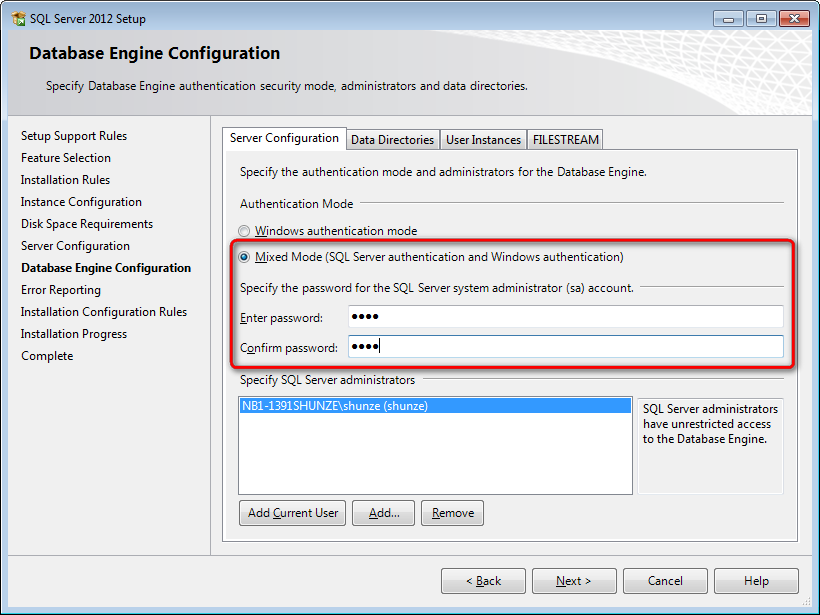Screen dimensions: 820x615
Task: Switch to the Server Configuration tab
Action: 284,139
